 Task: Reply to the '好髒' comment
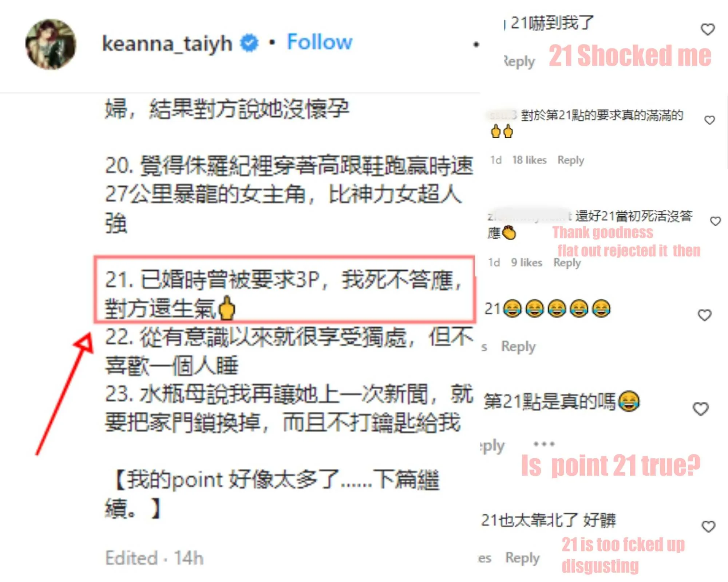coord(522,558)
